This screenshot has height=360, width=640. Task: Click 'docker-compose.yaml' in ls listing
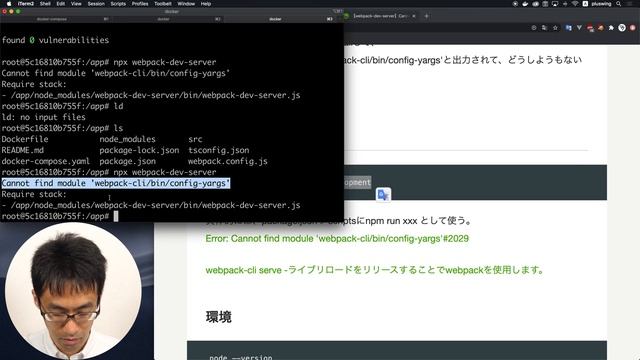coord(46,161)
